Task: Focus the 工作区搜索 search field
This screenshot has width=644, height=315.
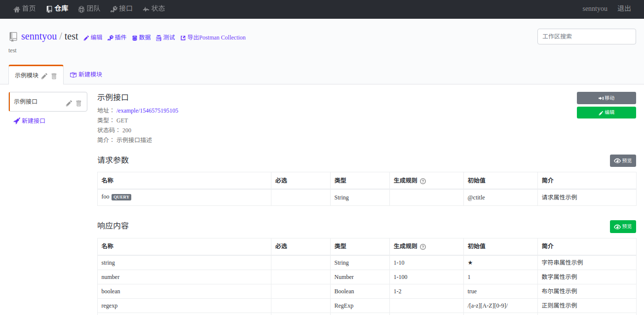Action: click(x=586, y=37)
